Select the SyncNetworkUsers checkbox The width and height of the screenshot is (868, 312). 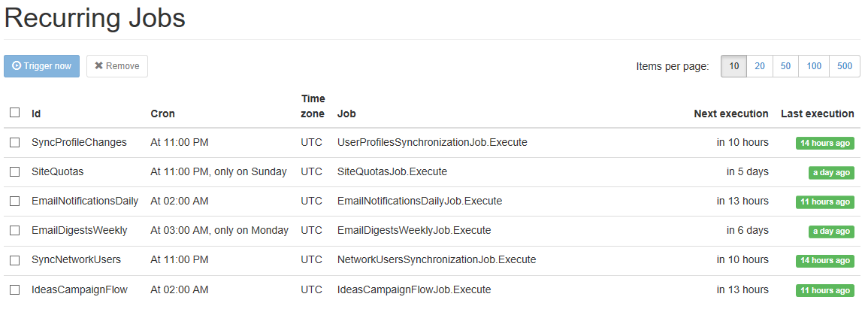15,260
